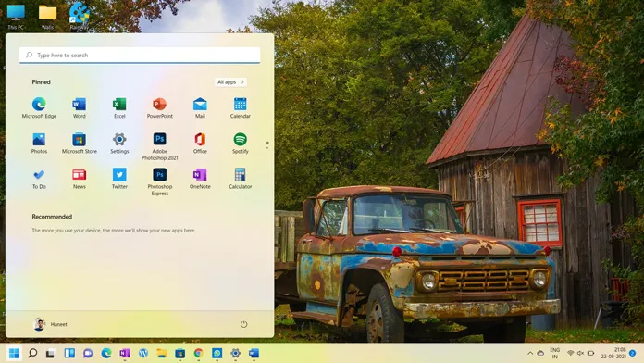Launch the Photos app

tap(39, 143)
